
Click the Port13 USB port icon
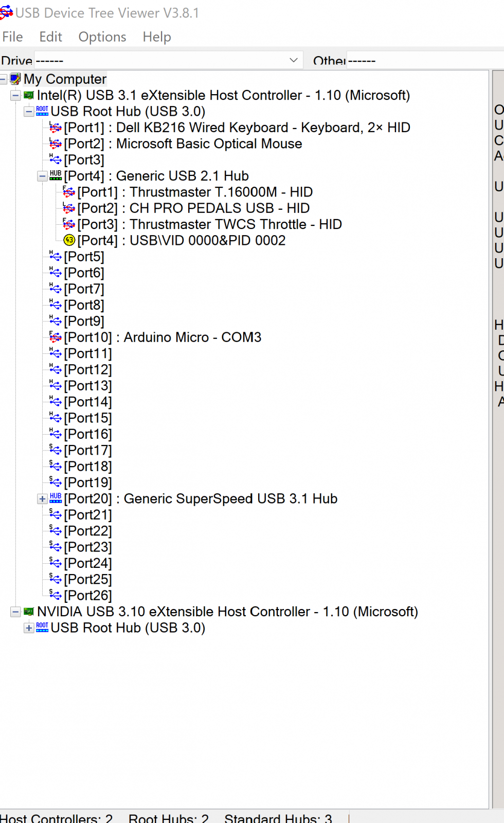56,385
